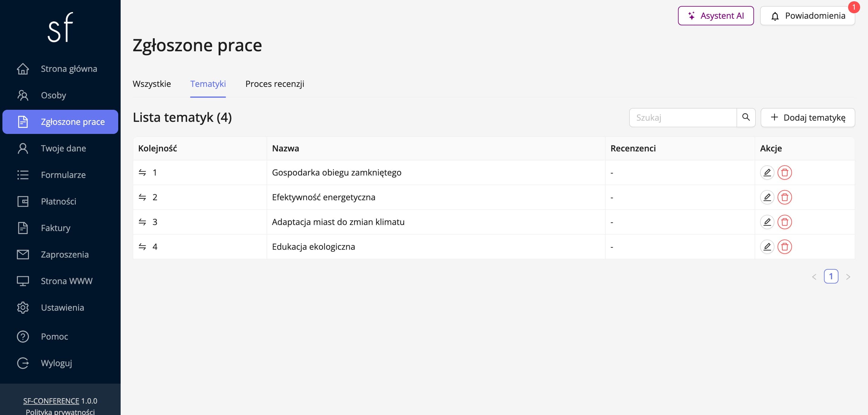The width and height of the screenshot is (868, 415).
Task: Click reorder handle for row 1
Action: point(142,173)
